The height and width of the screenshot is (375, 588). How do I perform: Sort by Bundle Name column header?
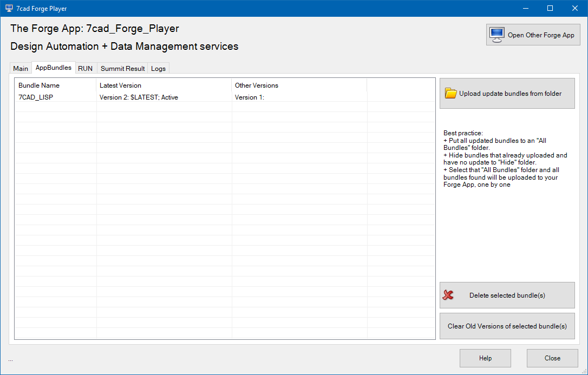[39, 85]
